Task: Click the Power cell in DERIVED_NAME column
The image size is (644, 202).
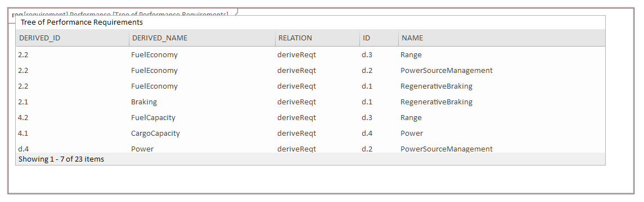Action: (x=142, y=149)
